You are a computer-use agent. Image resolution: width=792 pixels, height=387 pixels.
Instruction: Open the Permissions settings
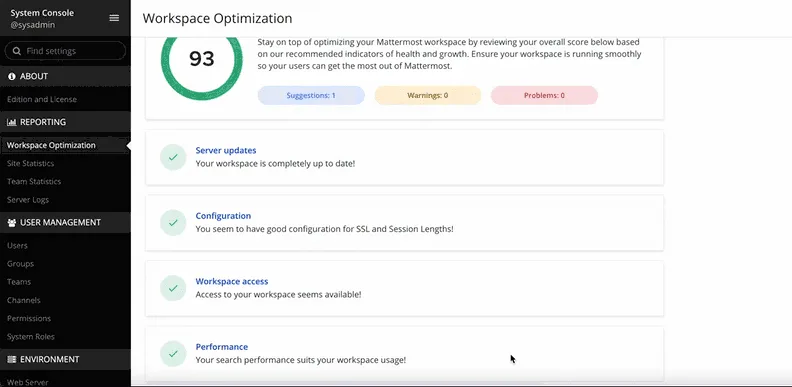[x=29, y=318]
